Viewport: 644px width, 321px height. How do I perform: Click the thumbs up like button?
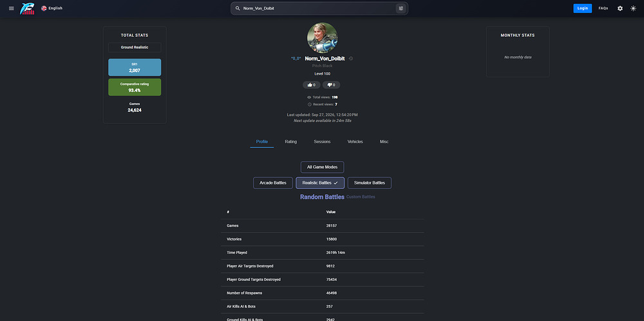pos(311,85)
